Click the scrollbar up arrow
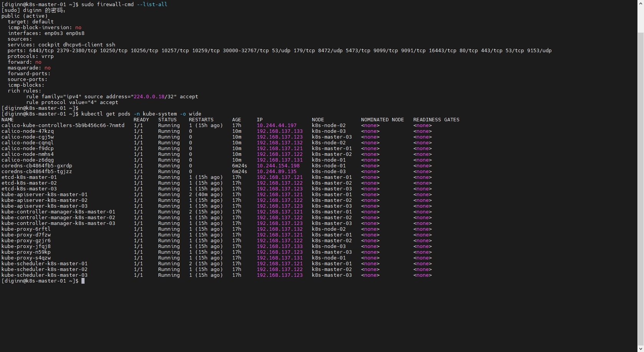Viewport: 644px width, 352px height. click(x=641, y=3)
